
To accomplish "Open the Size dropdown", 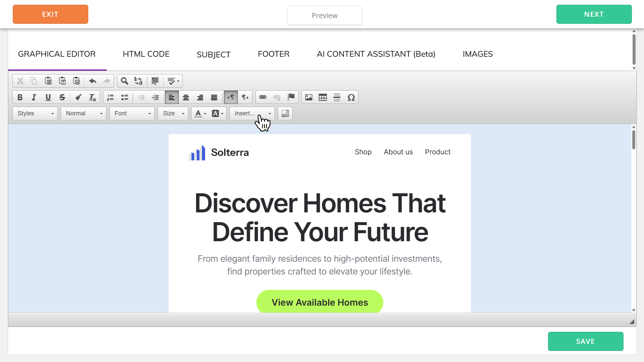I will [x=173, y=113].
